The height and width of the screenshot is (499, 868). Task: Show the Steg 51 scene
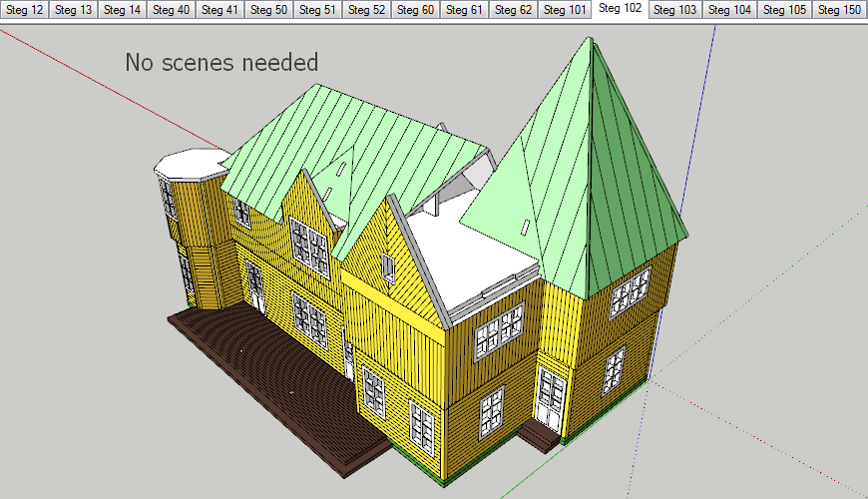point(317,10)
